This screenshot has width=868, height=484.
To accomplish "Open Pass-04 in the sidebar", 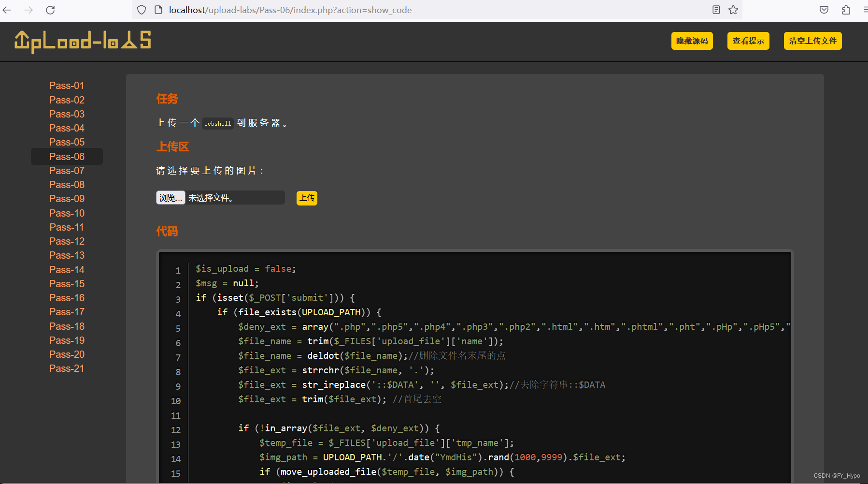I will pos(67,128).
